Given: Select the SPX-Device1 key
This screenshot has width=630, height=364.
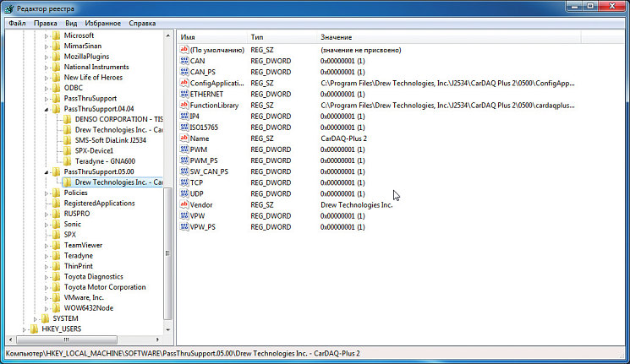Looking at the screenshot, I should [94, 150].
